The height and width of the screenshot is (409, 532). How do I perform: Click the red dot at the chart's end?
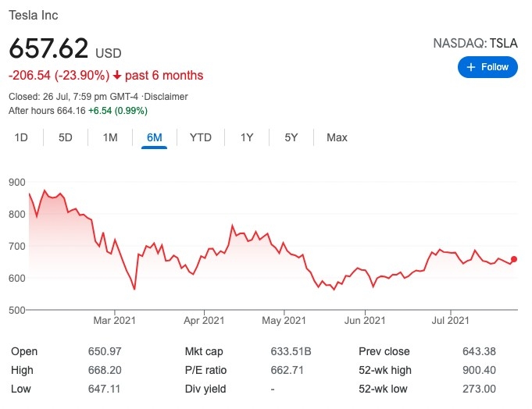[x=514, y=259]
